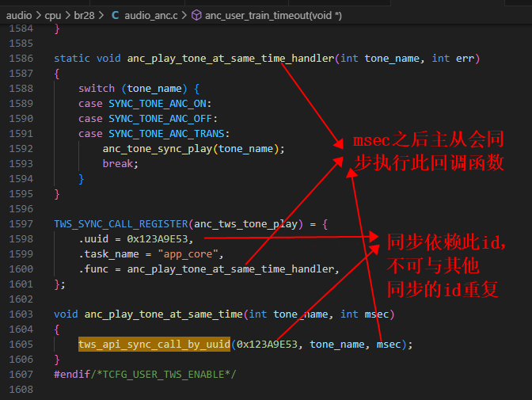Viewport: 532px width, 400px height.
Task: Click tone_name argument on line 1605
Action: (x=337, y=345)
